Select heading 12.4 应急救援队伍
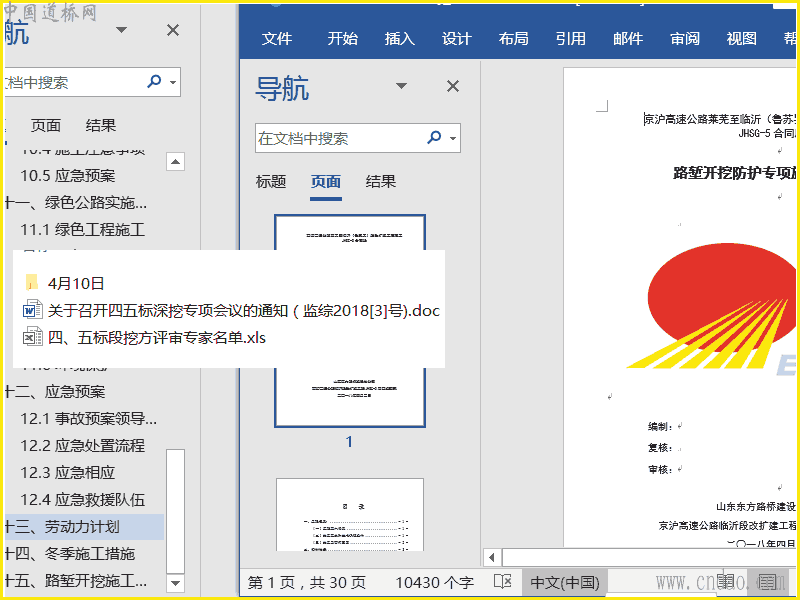The width and height of the screenshot is (800, 600). click(83, 499)
